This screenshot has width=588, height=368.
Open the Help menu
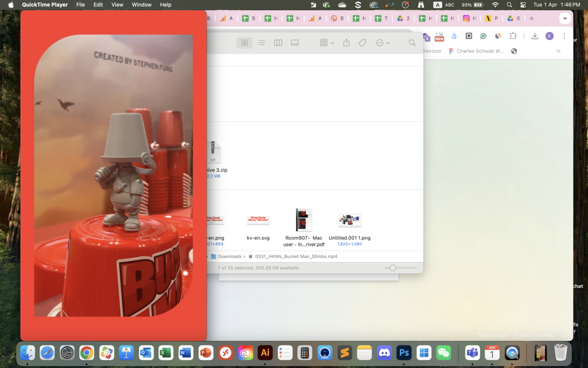166,4
